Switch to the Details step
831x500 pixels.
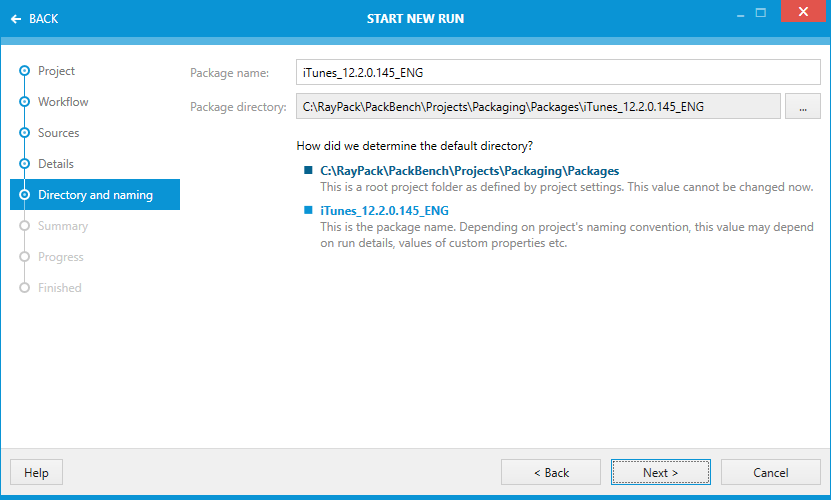point(56,164)
